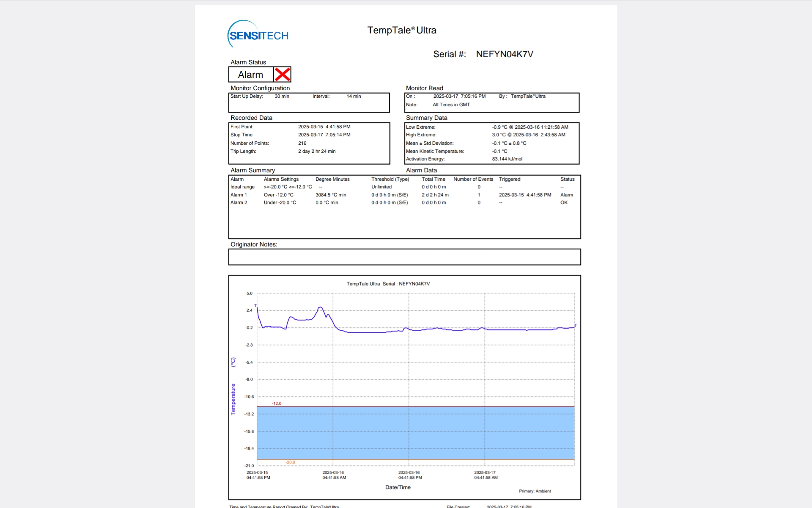Click inside the Originator Notes field
The image size is (812, 508).
[x=404, y=257]
